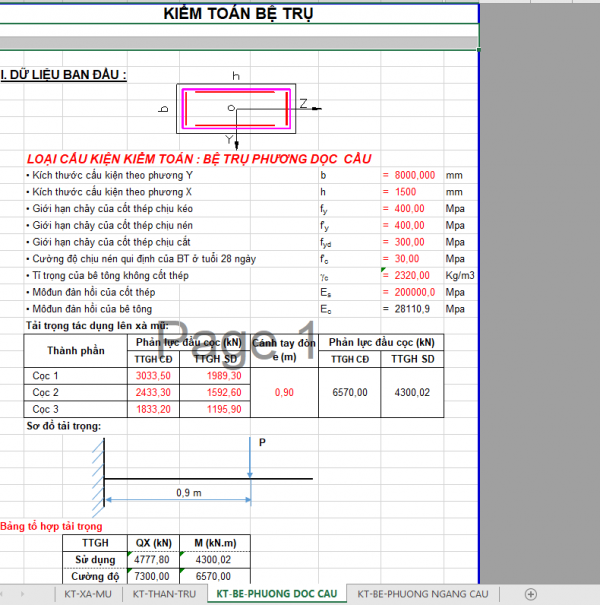The height and width of the screenshot is (605, 600).
Task: Click the lever arm cell 0,90
Action: click(x=283, y=393)
